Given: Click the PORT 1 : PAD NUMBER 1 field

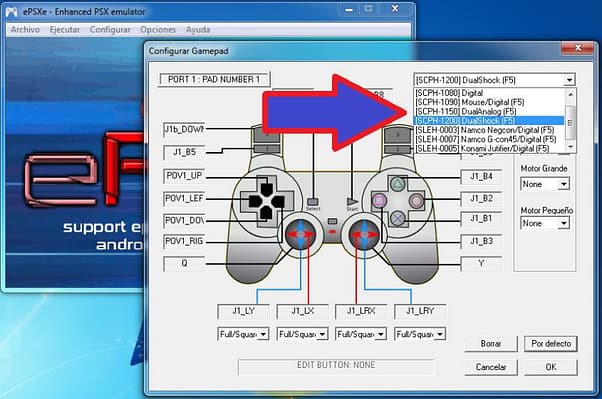Looking at the screenshot, I should point(214,79).
